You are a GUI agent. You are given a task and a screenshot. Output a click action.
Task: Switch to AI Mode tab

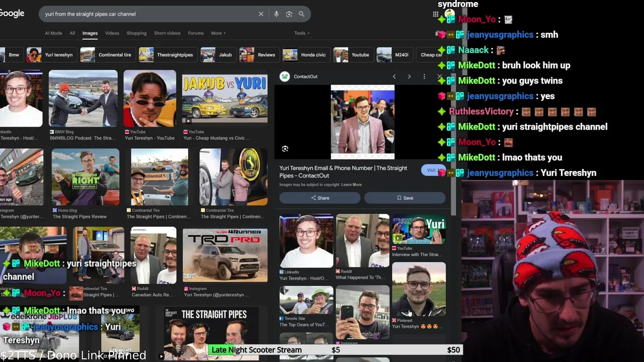[53, 33]
